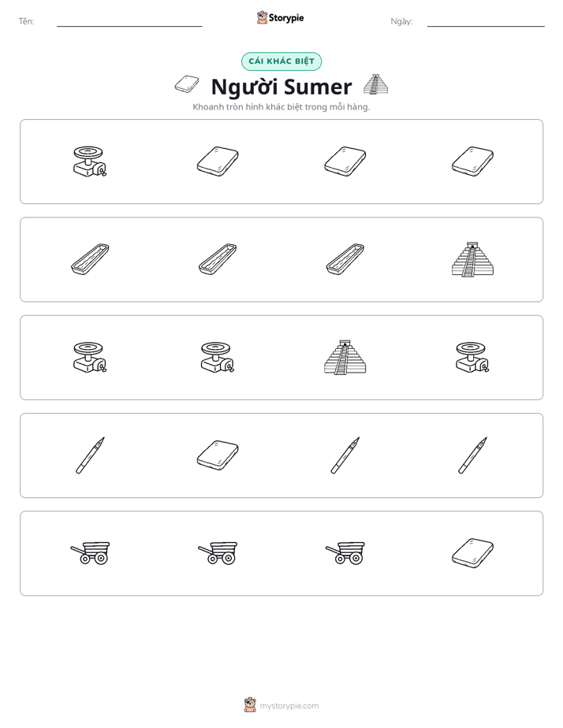Click the ziggurat among potter's wheels
The height and width of the screenshot is (728, 563).
pyautogui.click(x=345, y=357)
